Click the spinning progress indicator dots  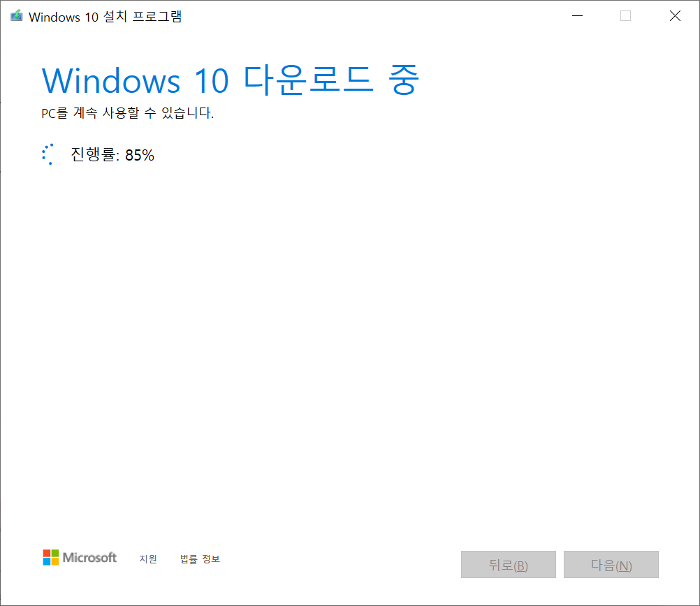pos(48,154)
